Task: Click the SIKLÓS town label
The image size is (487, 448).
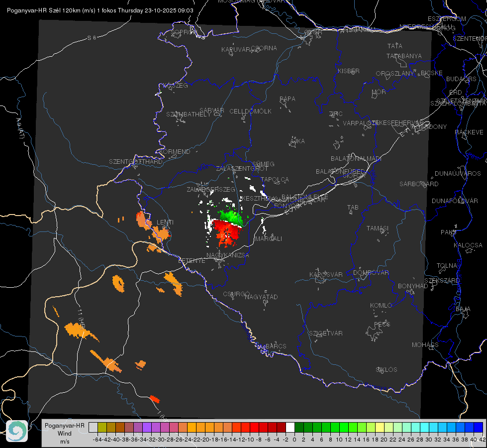Action: [387, 370]
